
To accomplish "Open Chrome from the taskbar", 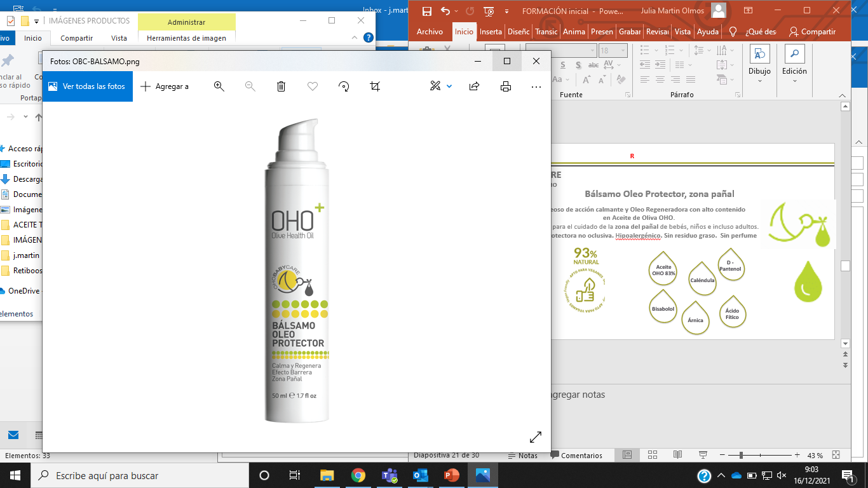I will (x=358, y=475).
